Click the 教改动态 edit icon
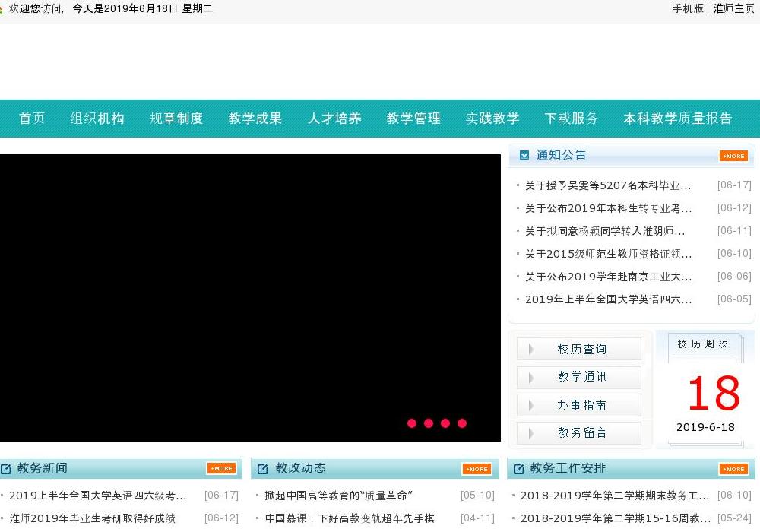This screenshot has height=532, width=760. (263, 468)
